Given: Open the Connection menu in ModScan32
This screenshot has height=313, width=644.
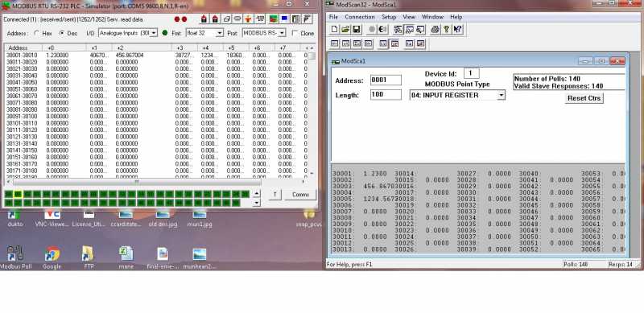Looking at the screenshot, I should coord(360,17).
